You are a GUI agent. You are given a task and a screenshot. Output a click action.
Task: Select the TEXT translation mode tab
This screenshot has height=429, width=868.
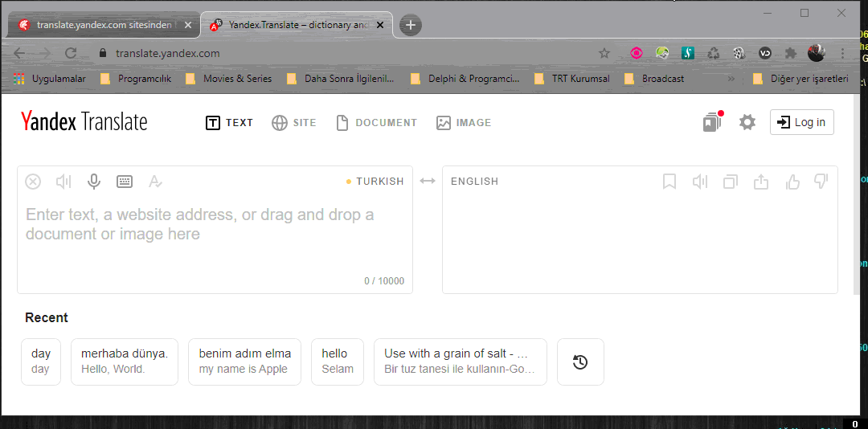(229, 123)
